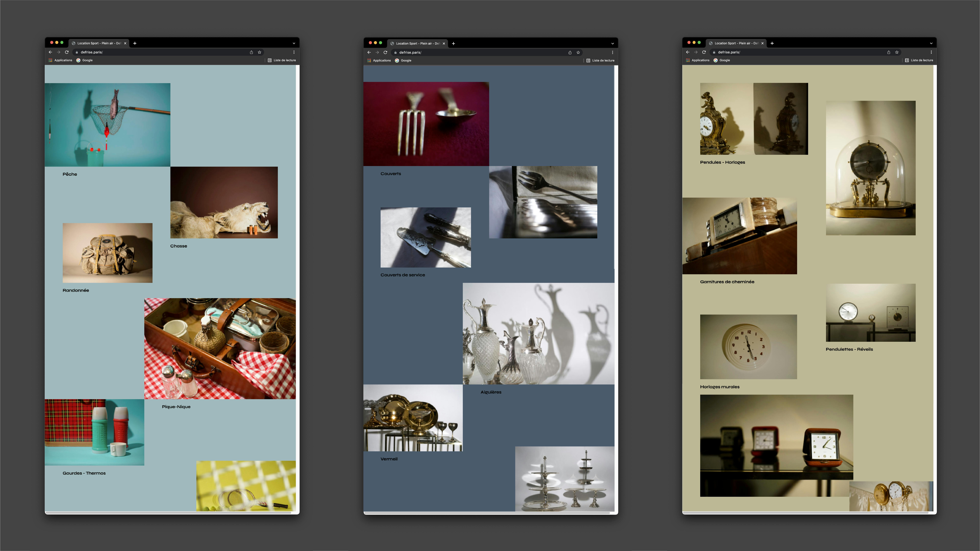Expand the tab search chevron in the right browser
This screenshot has height=551, width=980.
point(931,43)
